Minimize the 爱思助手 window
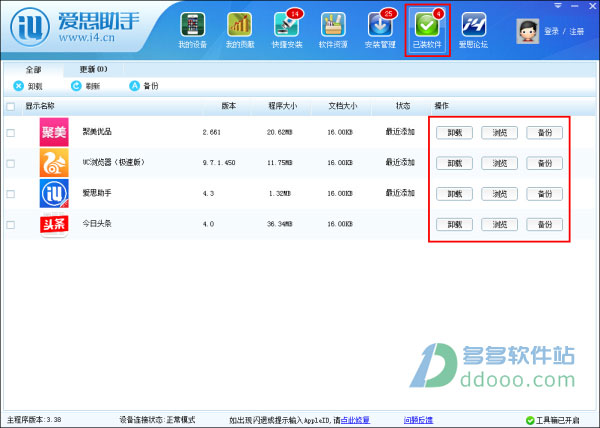600x428 pixels. [575, 6]
